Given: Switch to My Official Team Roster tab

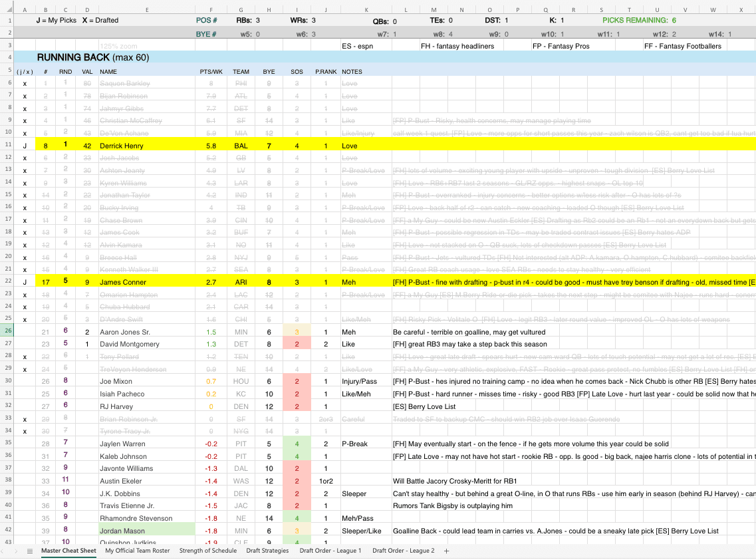Looking at the screenshot, I should point(138,550).
